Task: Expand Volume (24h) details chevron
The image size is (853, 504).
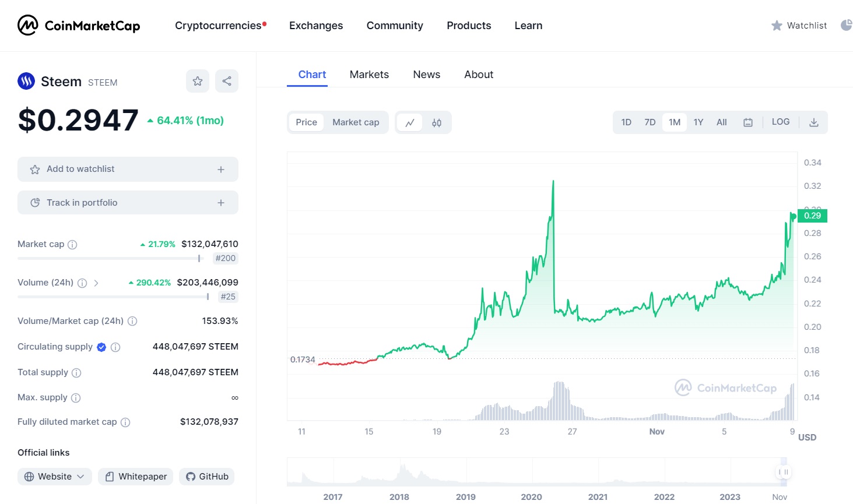Action: point(96,283)
